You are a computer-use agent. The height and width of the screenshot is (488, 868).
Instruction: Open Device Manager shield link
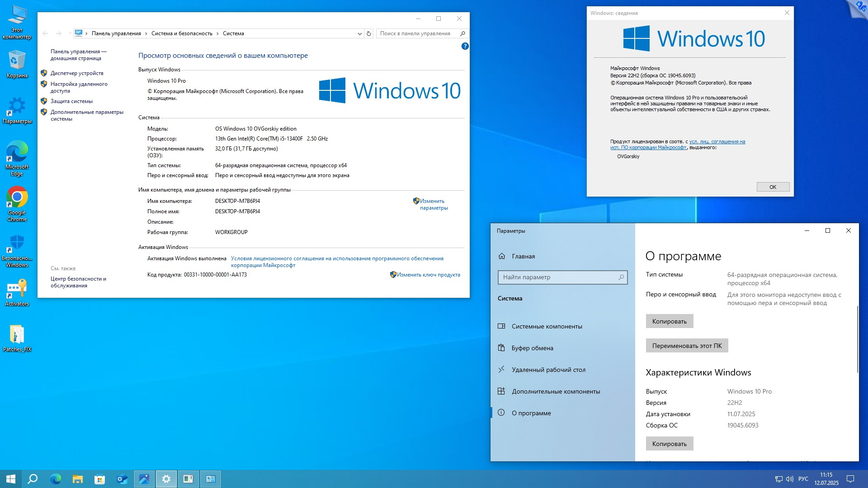pyautogui.click(x=77, y=73)
